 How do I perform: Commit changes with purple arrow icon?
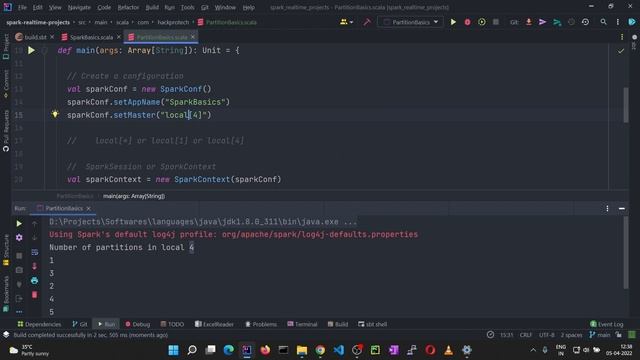tap(542, 22)
